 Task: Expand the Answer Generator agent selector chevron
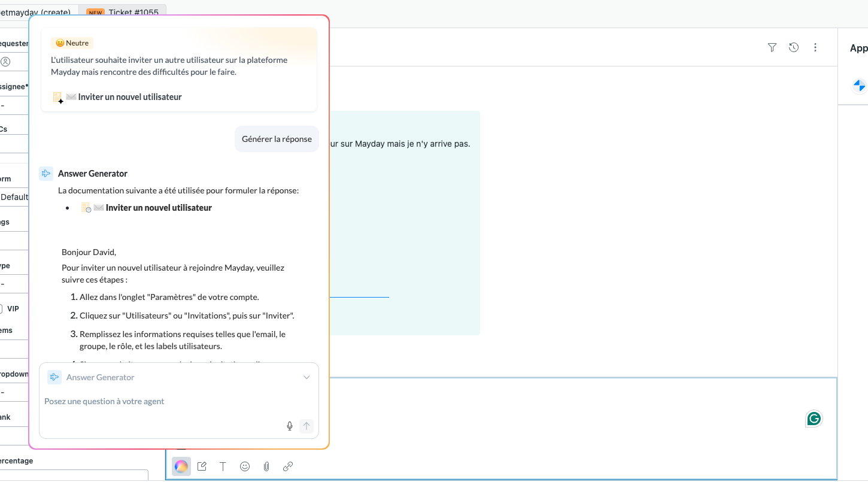pos(306,377)
